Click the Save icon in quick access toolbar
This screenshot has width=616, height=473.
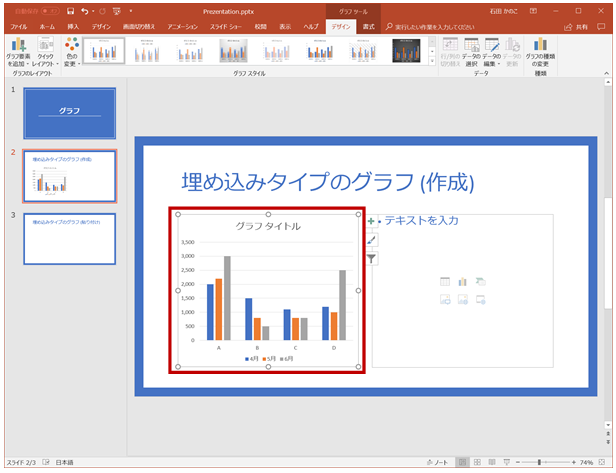[70, 10]
